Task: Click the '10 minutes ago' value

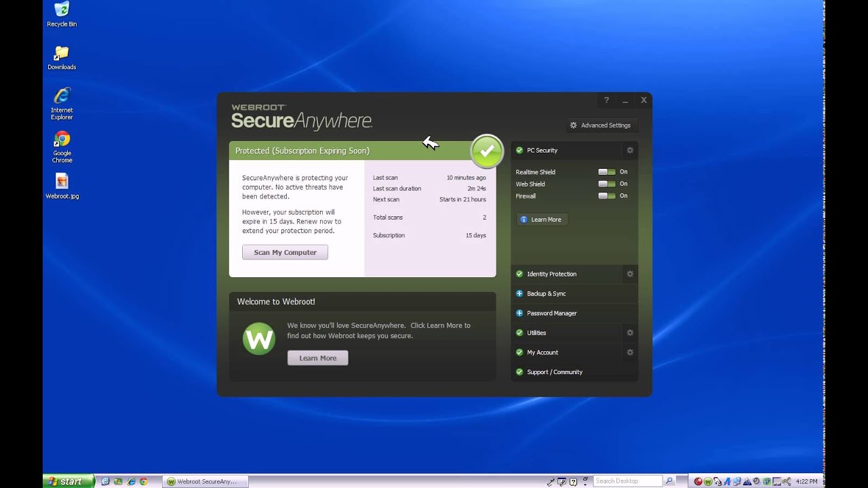Action: pos(466,178)
